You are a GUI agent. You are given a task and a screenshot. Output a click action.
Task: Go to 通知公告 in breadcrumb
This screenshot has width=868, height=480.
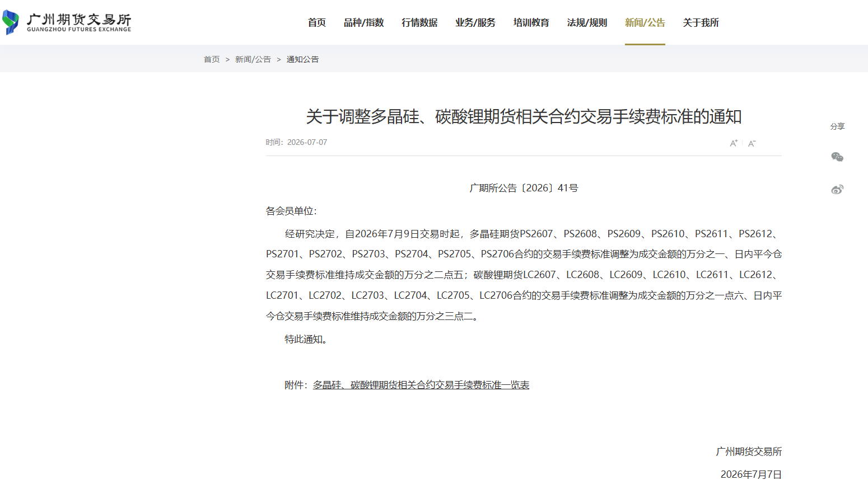(x=302, y=59)
